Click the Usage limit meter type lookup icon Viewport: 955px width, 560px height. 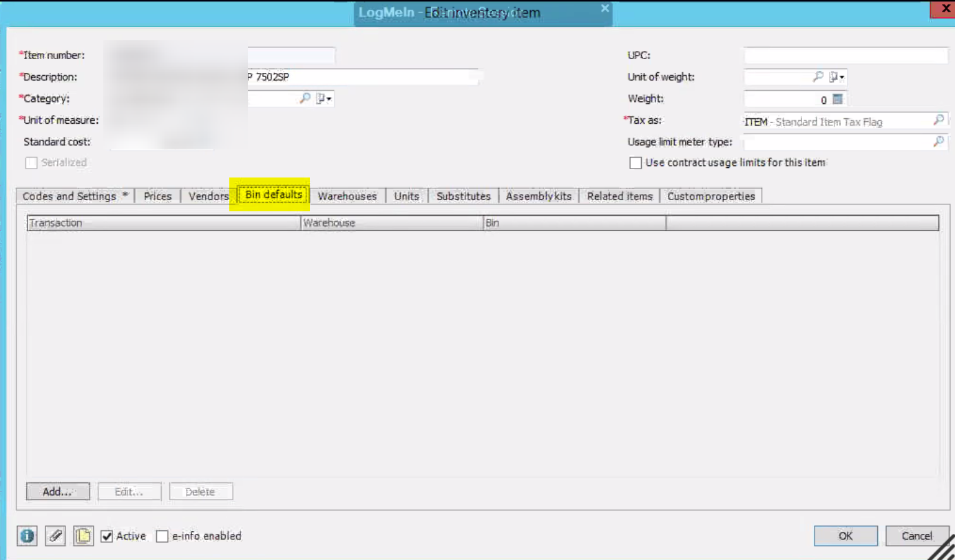tap(938, 142)
